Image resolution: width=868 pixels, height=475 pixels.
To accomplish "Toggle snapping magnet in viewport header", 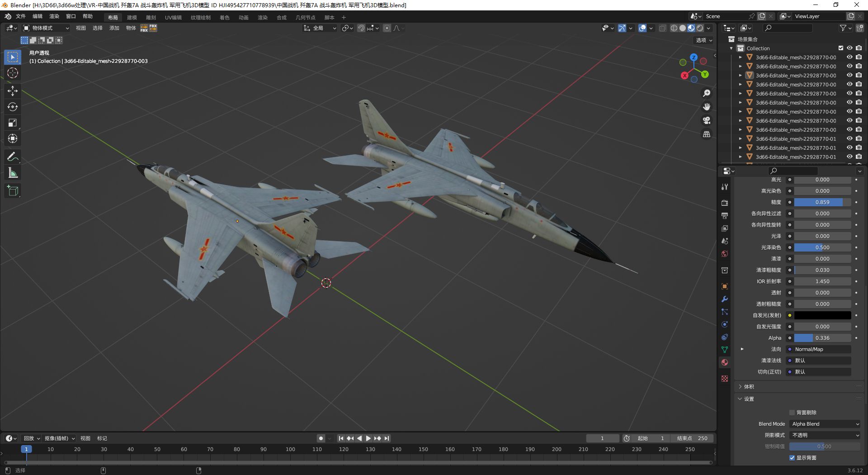I will [361, 28].
